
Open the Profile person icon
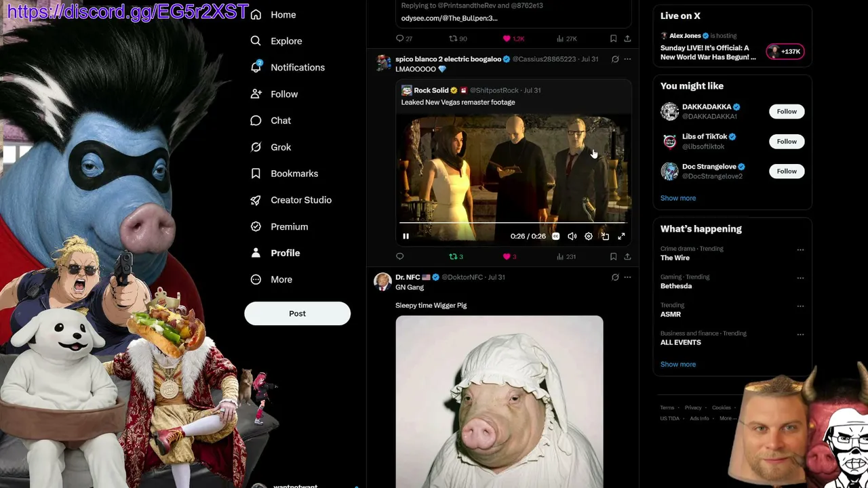click(256, 253)
